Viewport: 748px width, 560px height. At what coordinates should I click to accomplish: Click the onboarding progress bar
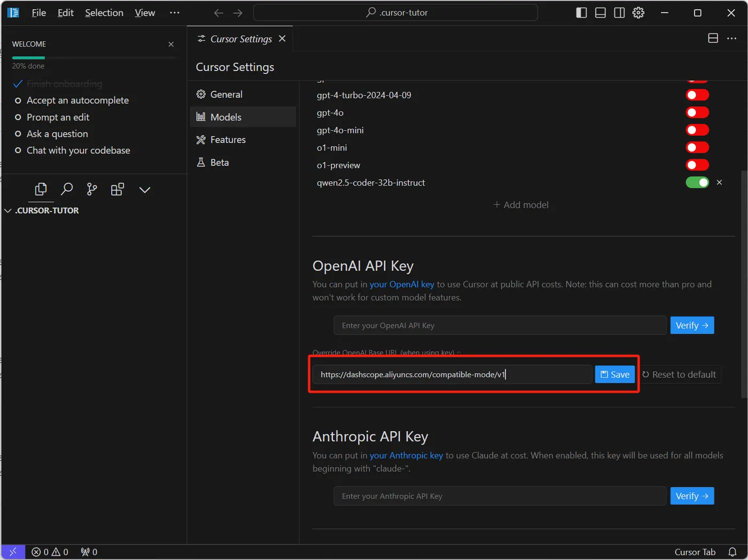pyautogui.click(x=93, y=58)
